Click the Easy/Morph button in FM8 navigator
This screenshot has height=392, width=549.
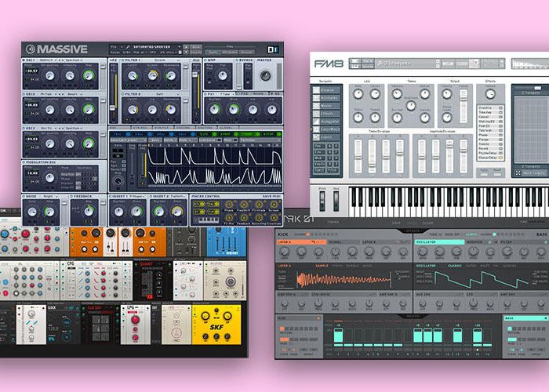coord(328,129)
